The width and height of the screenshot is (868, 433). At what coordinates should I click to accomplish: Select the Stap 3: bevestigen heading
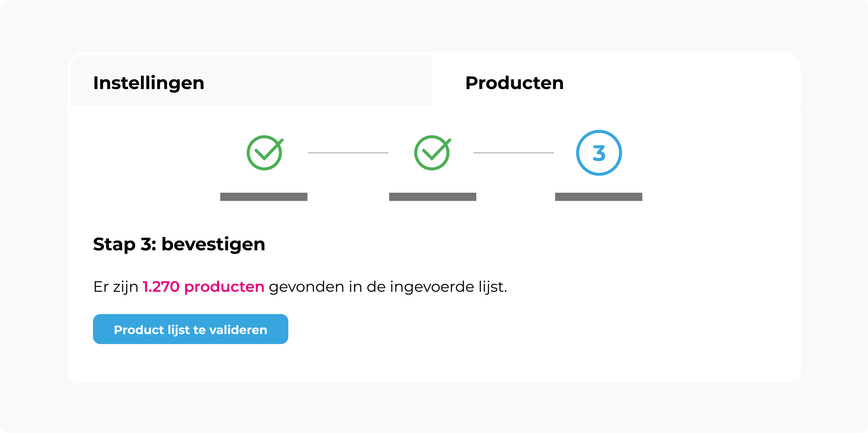(x=178, y=244)
